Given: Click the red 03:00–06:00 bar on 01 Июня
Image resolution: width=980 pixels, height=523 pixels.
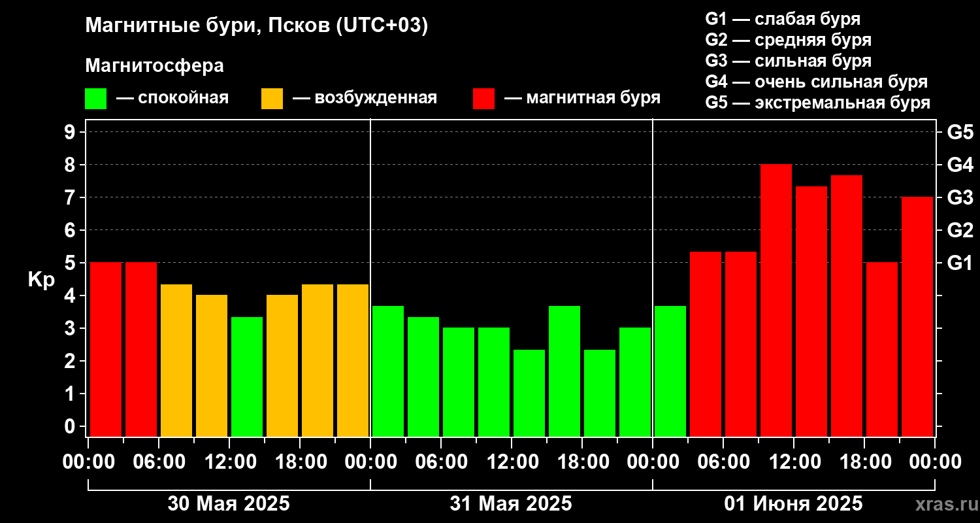Looking at the screenshot, I should coord(706,344).
